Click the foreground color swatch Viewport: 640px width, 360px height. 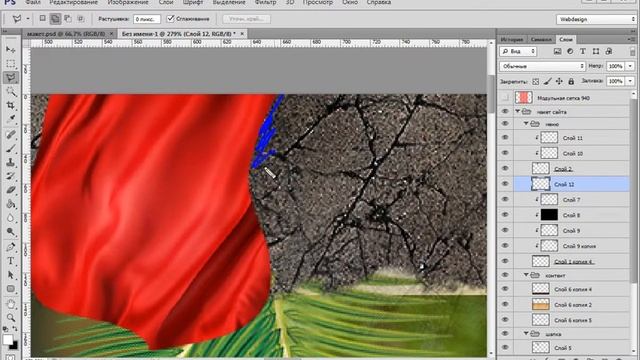[7, 339]
